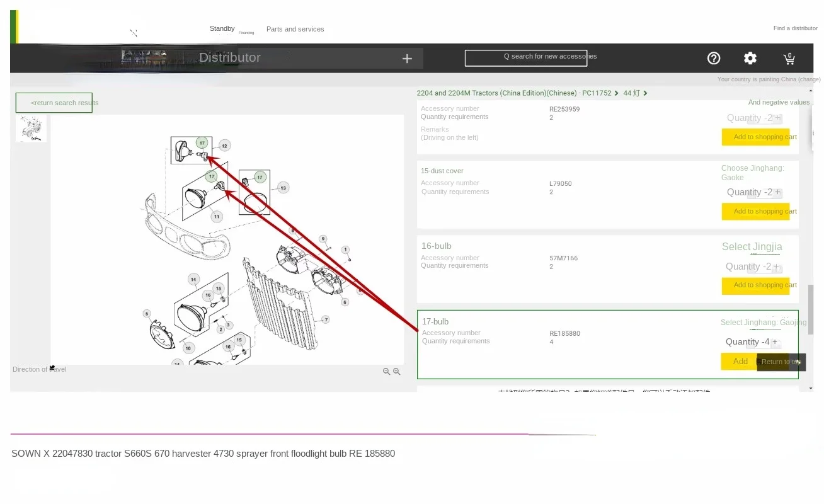Click callout 14 in the diagram
The height and width of the screenshot is (504, 824).
tap(193, 279)
